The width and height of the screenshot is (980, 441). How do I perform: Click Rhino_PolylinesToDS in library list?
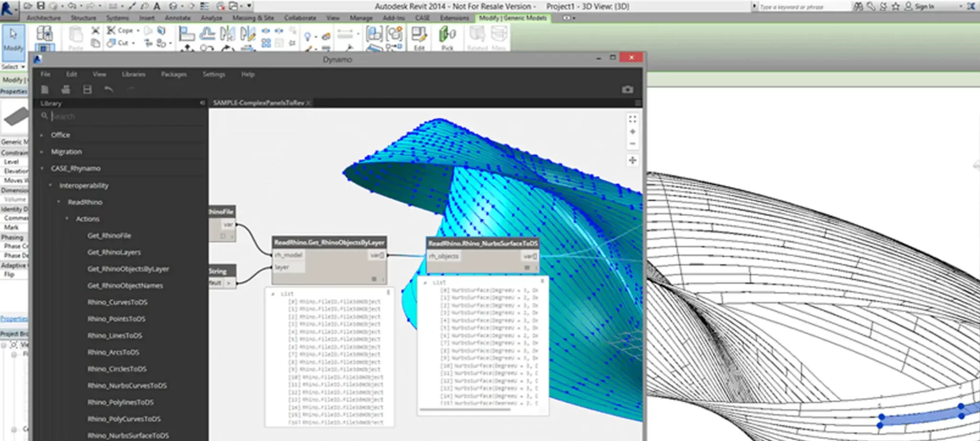121,402
